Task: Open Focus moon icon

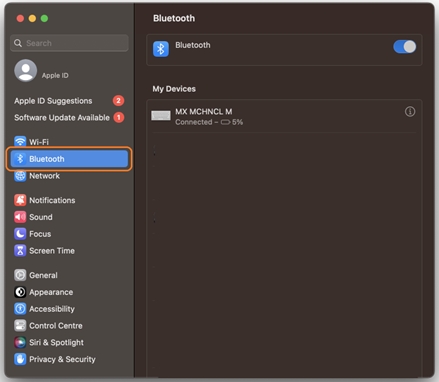Action: coord(20,234)
